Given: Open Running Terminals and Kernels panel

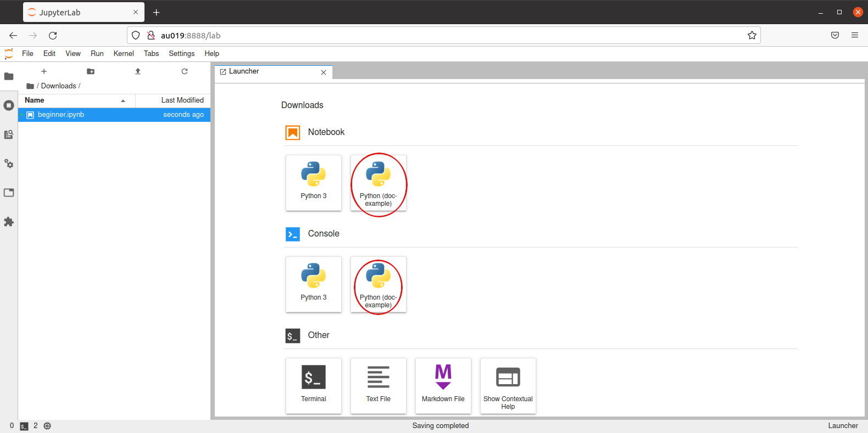Looking at the screenshot, I should pyautogui.click(x=9, y=105).
